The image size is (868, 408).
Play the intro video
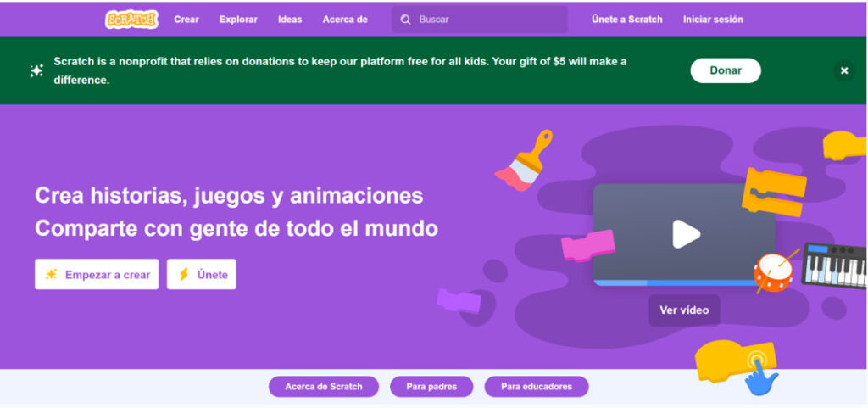tap(686, 234)
